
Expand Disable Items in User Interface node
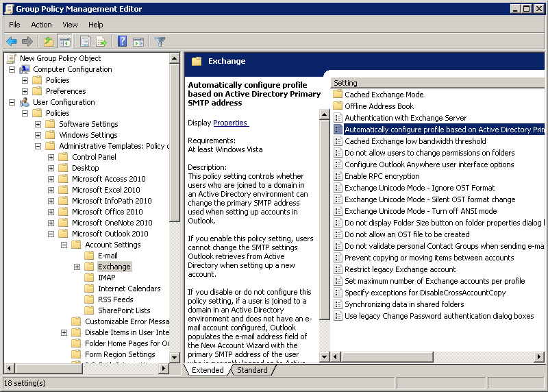(x=64, y=332)
